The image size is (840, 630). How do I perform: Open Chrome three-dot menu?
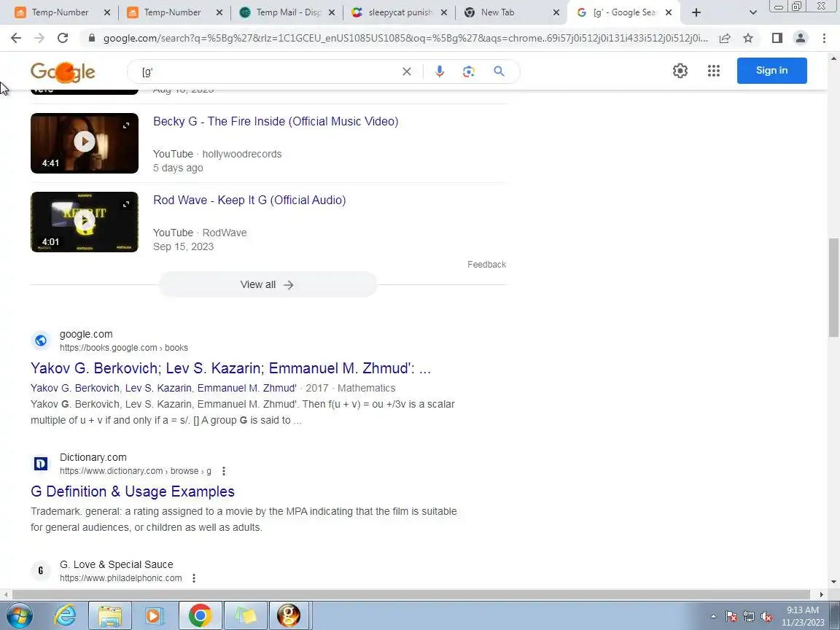tap(824, 37)
